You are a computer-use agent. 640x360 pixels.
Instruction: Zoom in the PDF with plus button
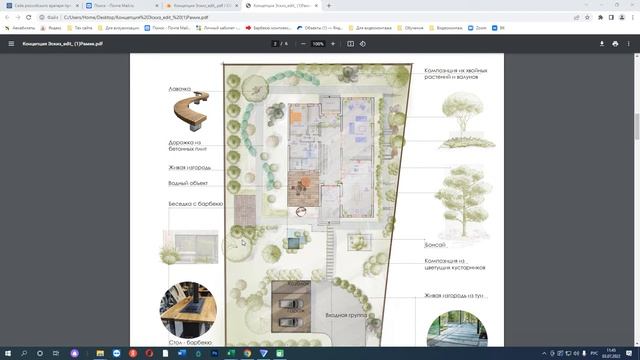[x=333, y=44]
